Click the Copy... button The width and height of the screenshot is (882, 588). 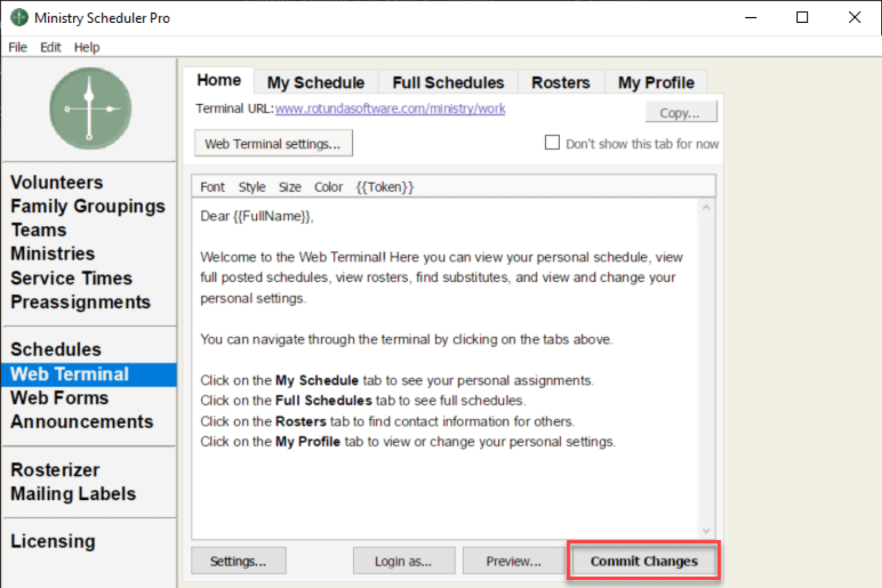(681, 112)
